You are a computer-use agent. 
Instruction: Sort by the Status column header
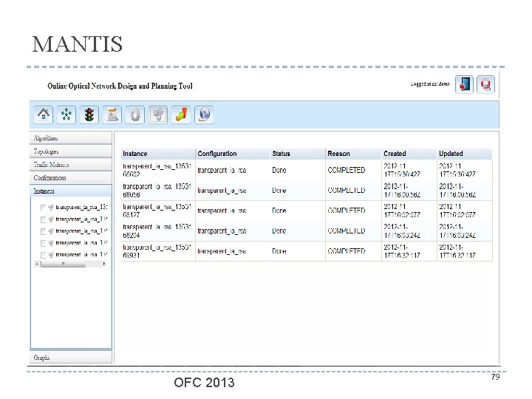coord(298,154)
